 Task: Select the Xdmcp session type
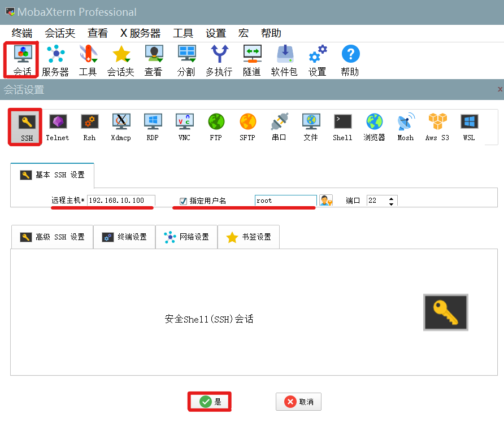[121, 127]
